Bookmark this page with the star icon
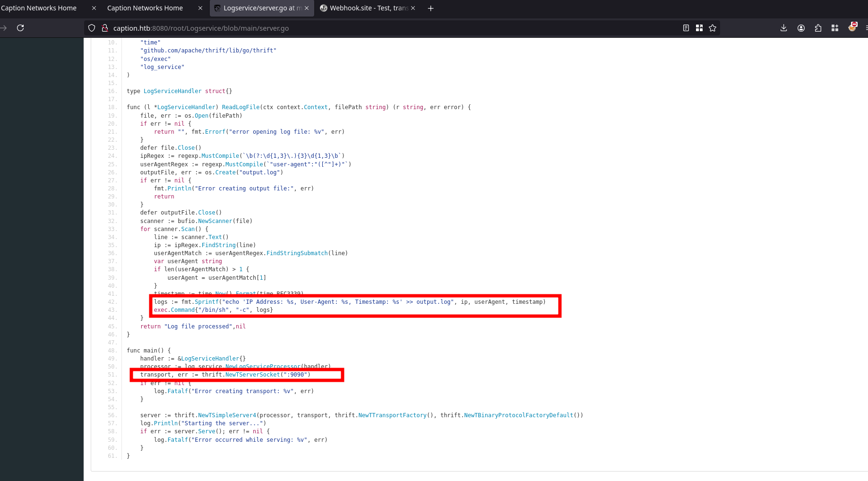 (713, 28)
